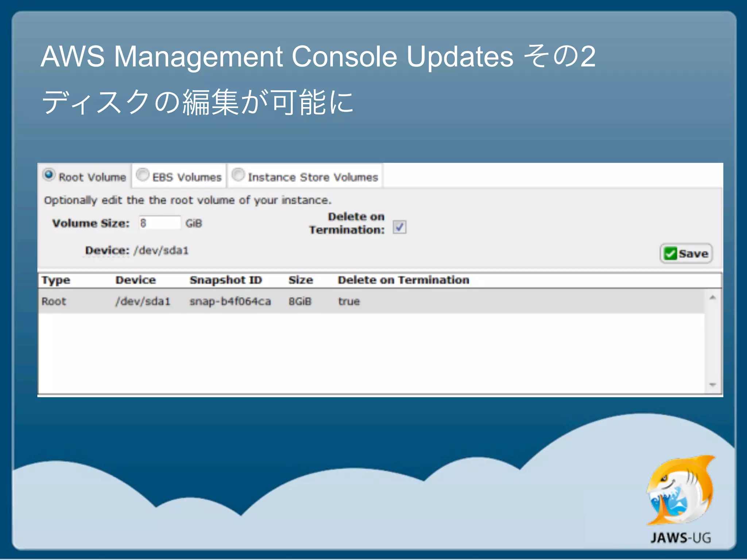Click the Snapshot ID column header
The image size is (747, 560).
226,280
